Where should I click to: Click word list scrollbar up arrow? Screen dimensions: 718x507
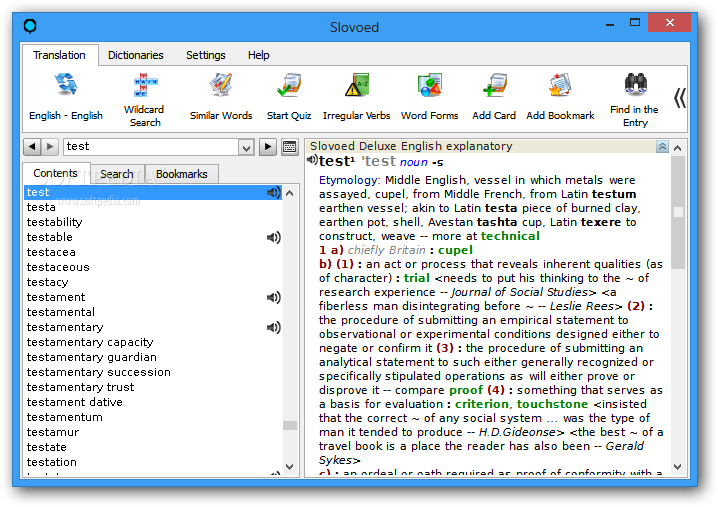(289, 193)
